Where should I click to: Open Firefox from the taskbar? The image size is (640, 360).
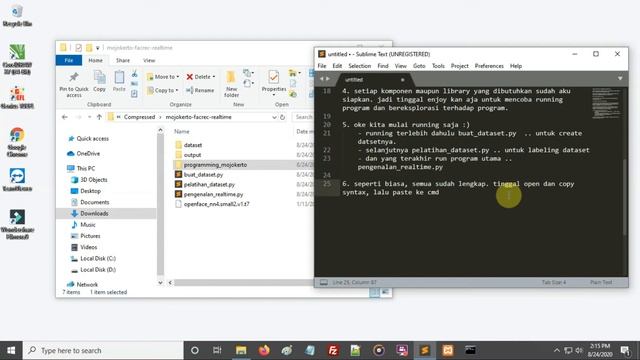coord(264,350)
